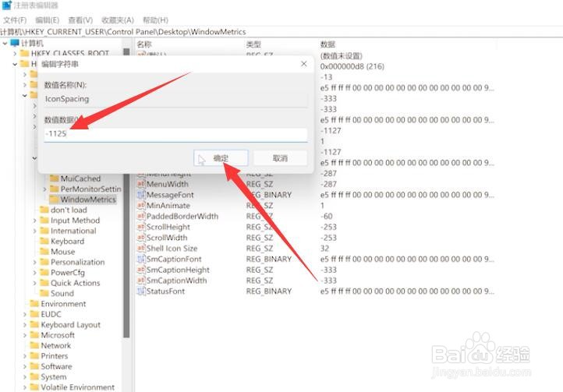Click the PaddedBorderWidth string value icon
Image resolution: width=563 pixels, height=392 pixels.
(x=141, y=216)
